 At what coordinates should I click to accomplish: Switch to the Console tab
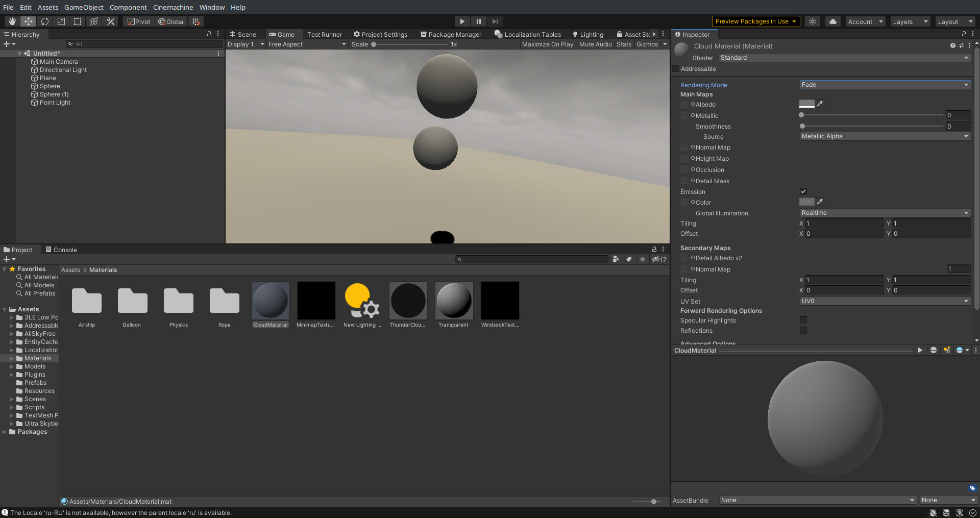[64, 250]
